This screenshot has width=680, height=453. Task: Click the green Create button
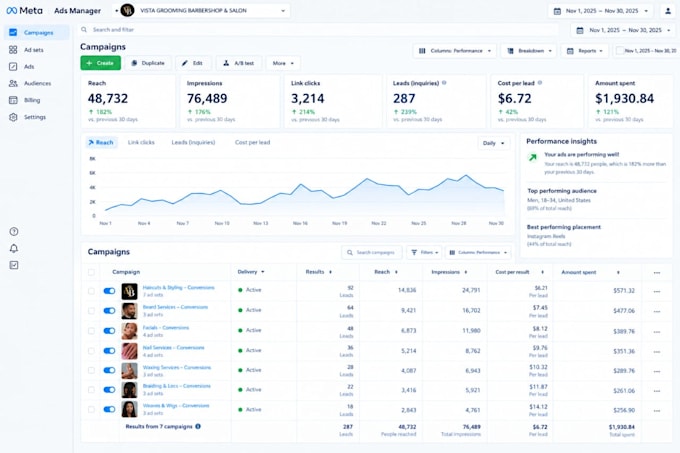(101, 63)
